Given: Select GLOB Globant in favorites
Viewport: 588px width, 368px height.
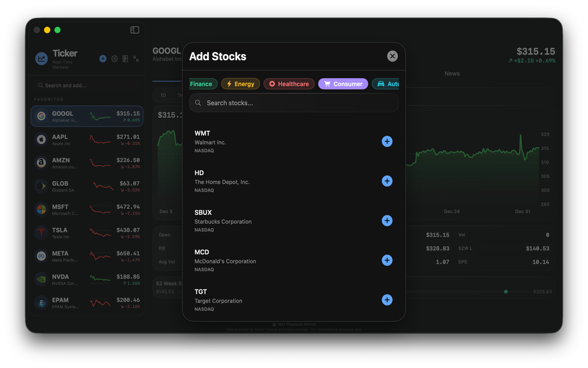Looking at the screenshot, I should point(87,186).
